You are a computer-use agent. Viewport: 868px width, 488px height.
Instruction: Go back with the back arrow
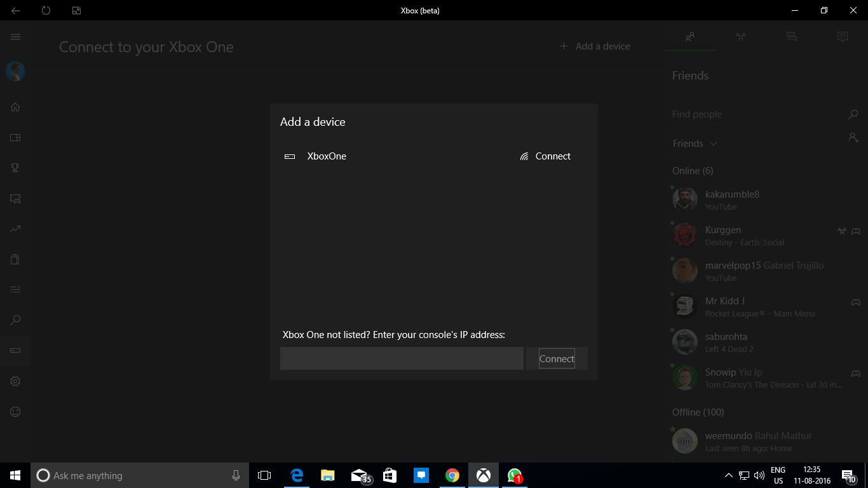(15, 10)
